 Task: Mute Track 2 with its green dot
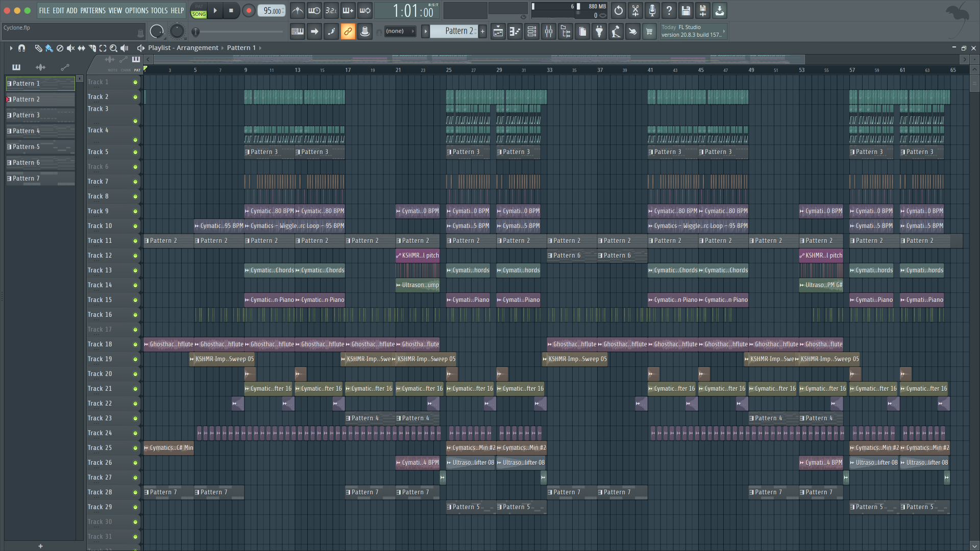(x=135, y=97)
